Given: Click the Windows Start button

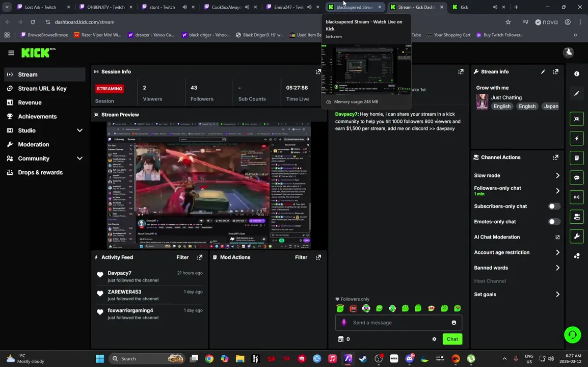Looking at the screenshot, I should (x=100, y=359).
